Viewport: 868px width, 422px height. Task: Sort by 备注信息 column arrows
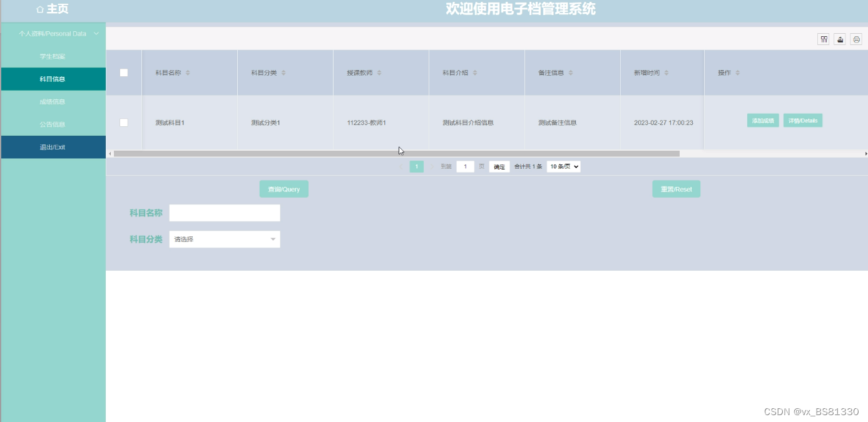[x=571, y=73]
